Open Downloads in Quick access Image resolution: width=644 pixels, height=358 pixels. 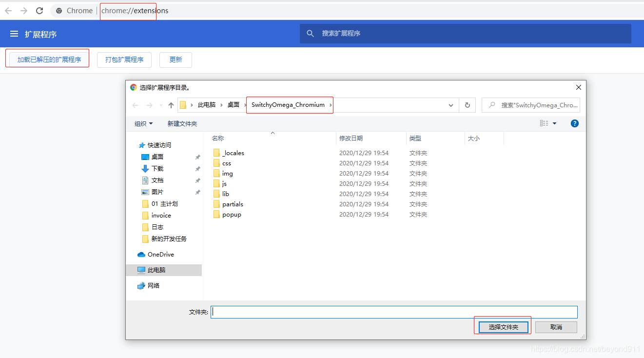tap(153, 169)
